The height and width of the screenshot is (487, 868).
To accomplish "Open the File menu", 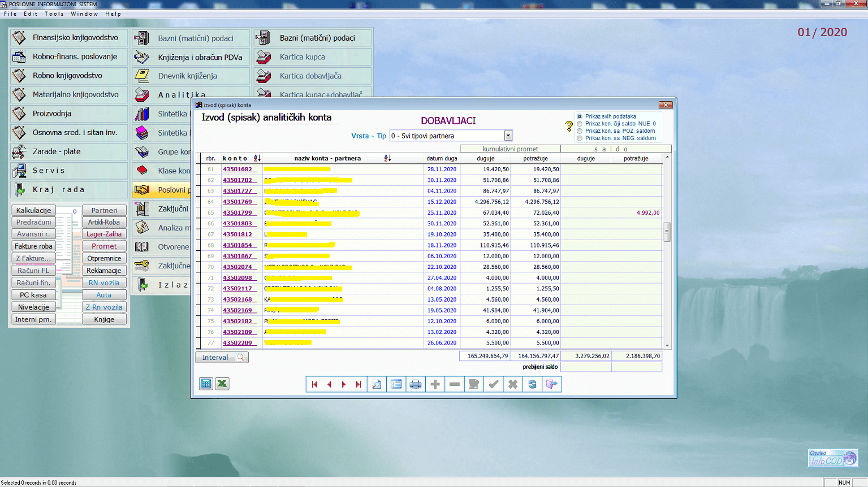I will tap(10, 14).
